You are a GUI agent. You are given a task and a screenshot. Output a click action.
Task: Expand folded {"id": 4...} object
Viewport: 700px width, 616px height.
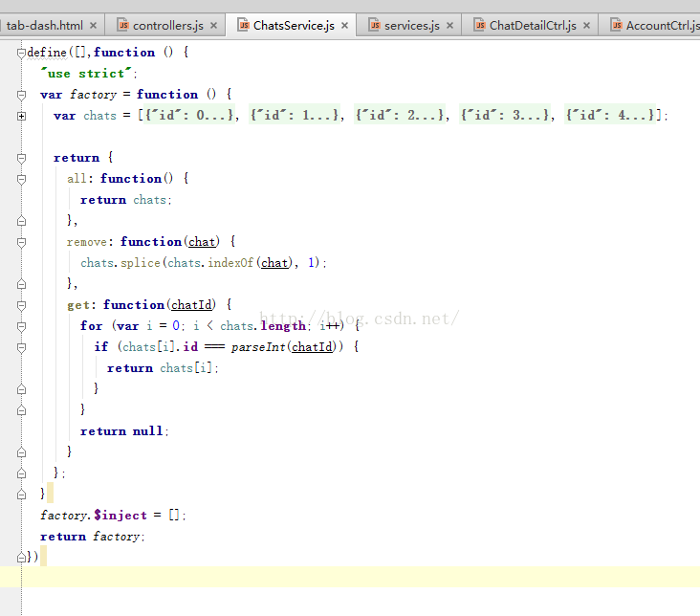coord(610,115)
